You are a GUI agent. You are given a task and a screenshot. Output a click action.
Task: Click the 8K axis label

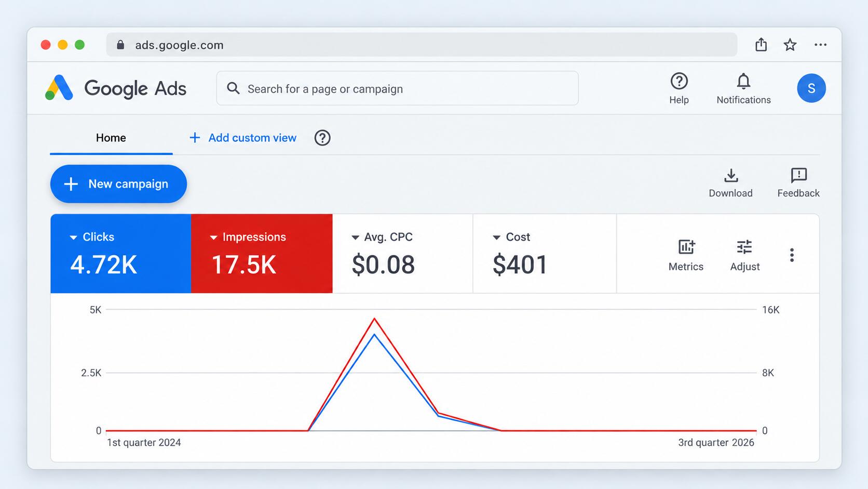click(x=768, y=373)
